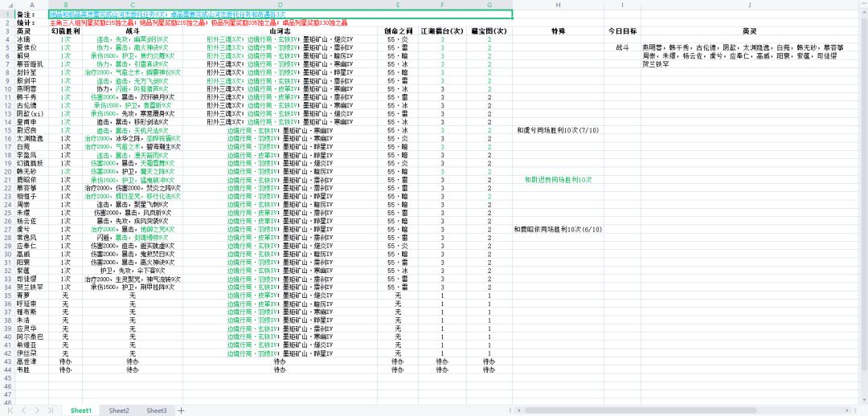The height and width of the screenshot is (416, 868).
Task: Click the cell ending with (6/10)
Action: pyautogui.click(x=558, y=230)
